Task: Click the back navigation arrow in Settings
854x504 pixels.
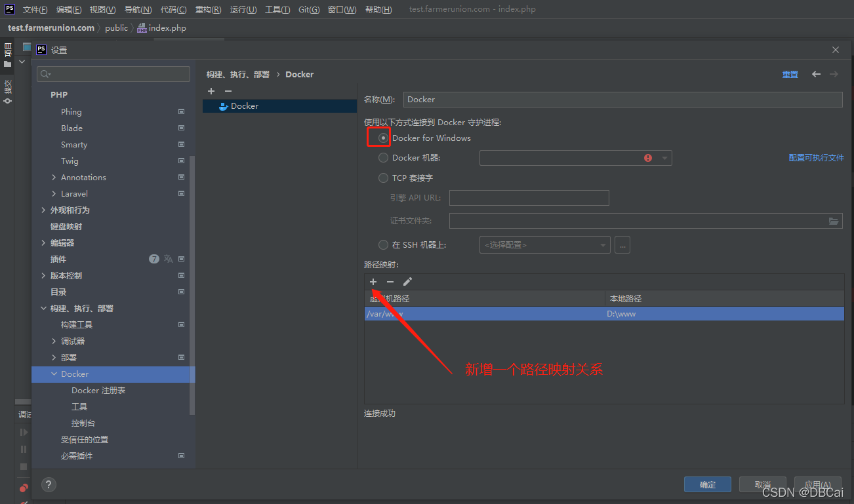Action: click(x=816, y=74)
